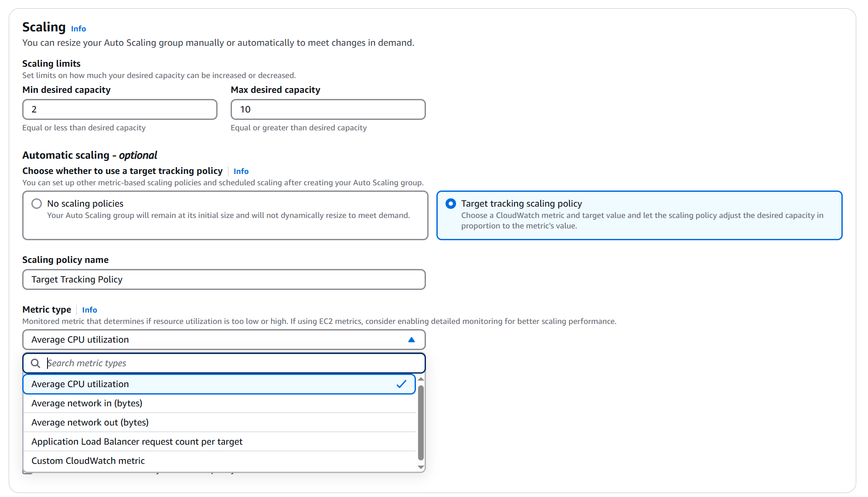This screenshot has width=868, height=497.
Task: Open Info link next to Metric type
Action: [x=89, y=310]
